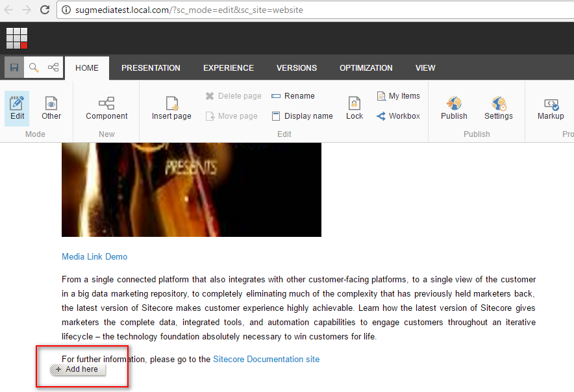
Task: Choose the Other mode button
Action: [x=51, y=108]
